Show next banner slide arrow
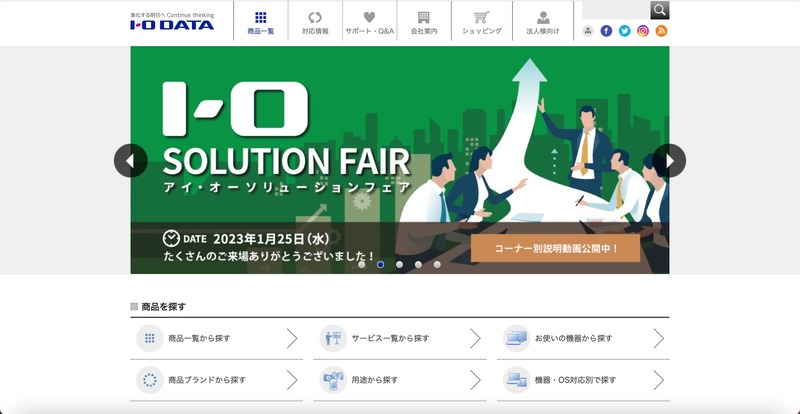This screenshot has height=414, width=800. (669, 161)
